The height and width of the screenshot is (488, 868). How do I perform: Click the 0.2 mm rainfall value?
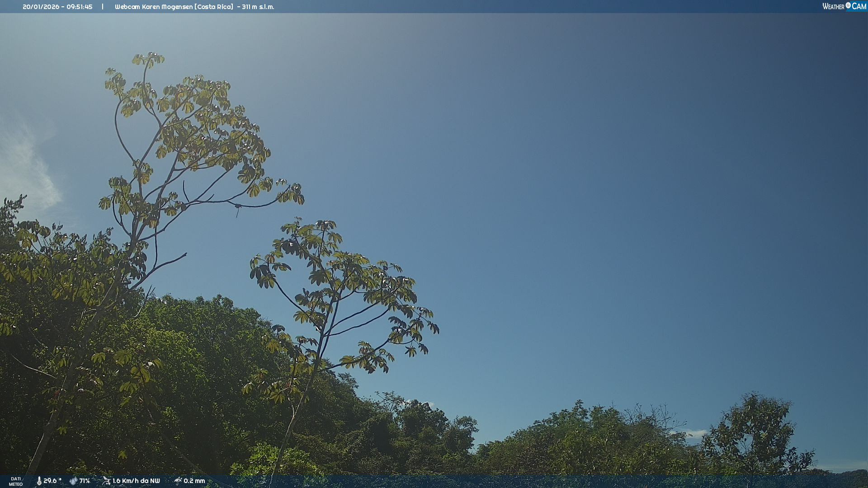(194, 481)
